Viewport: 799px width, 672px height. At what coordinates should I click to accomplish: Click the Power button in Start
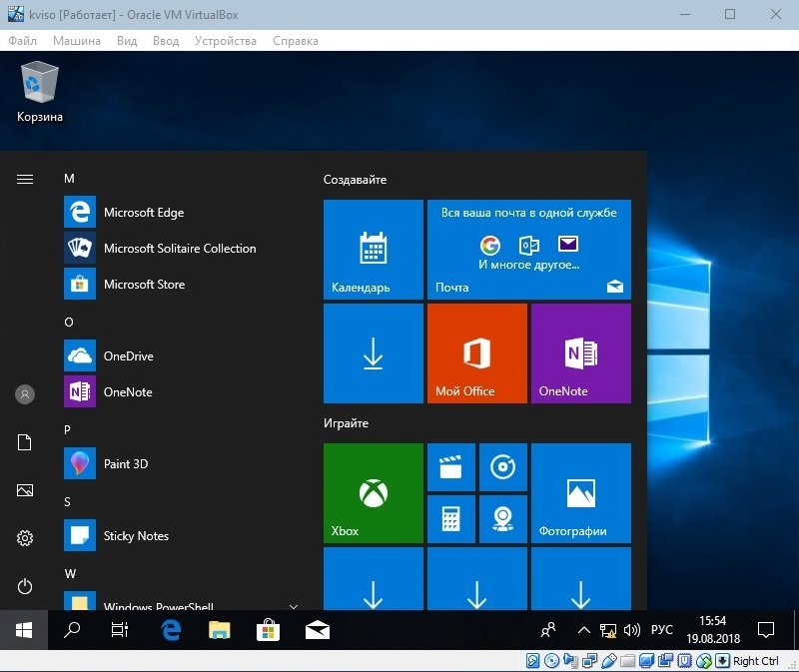coord(24,586)
